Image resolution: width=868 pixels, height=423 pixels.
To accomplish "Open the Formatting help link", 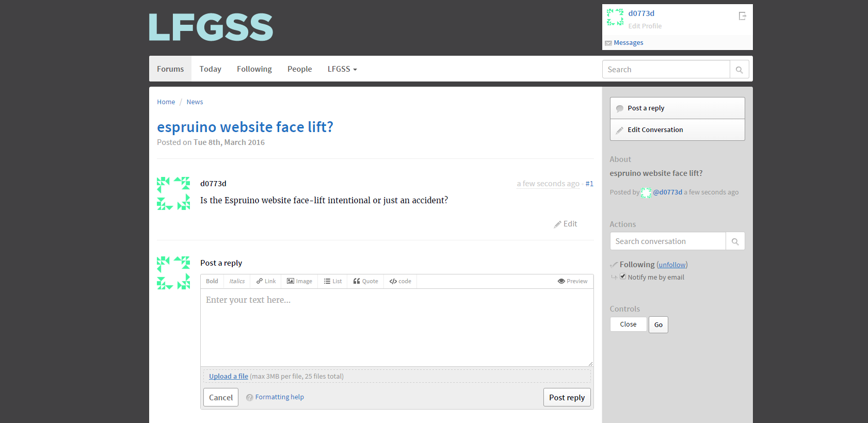I will pos(279,397).
